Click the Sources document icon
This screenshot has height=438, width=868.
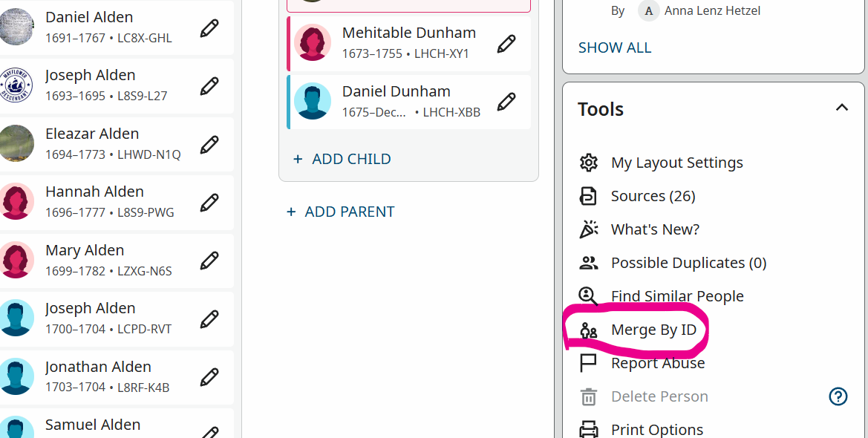(588, 196)
